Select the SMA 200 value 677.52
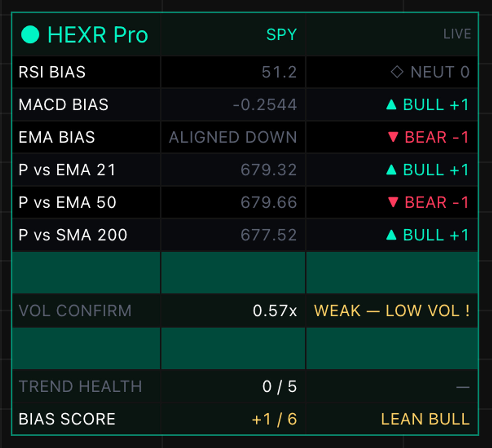492x448 pixels. [269, 235]
